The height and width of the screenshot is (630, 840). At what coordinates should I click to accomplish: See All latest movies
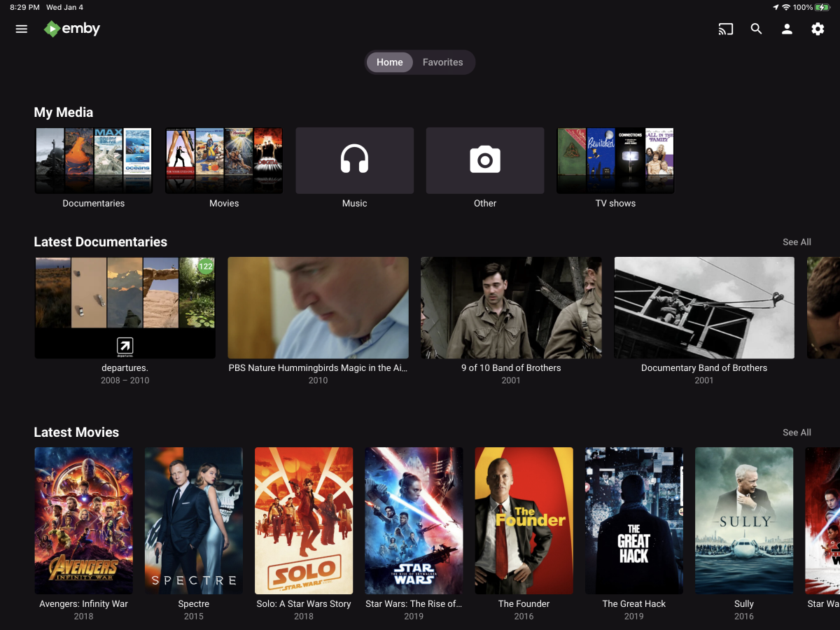pos(797,433)
